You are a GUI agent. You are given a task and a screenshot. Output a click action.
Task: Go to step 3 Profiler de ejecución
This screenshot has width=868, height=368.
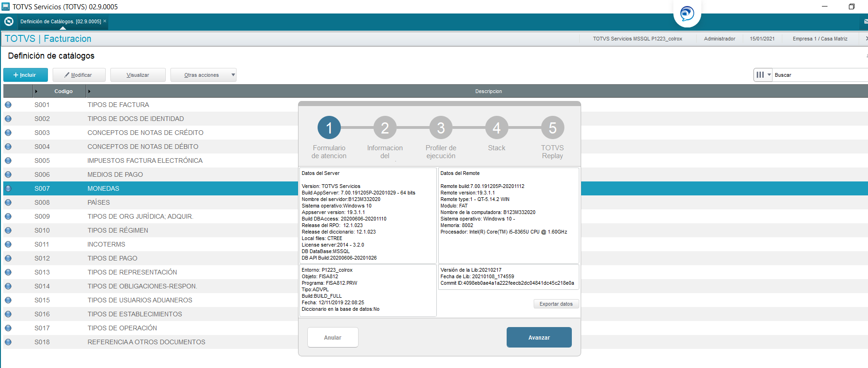(x=441, y=127)
